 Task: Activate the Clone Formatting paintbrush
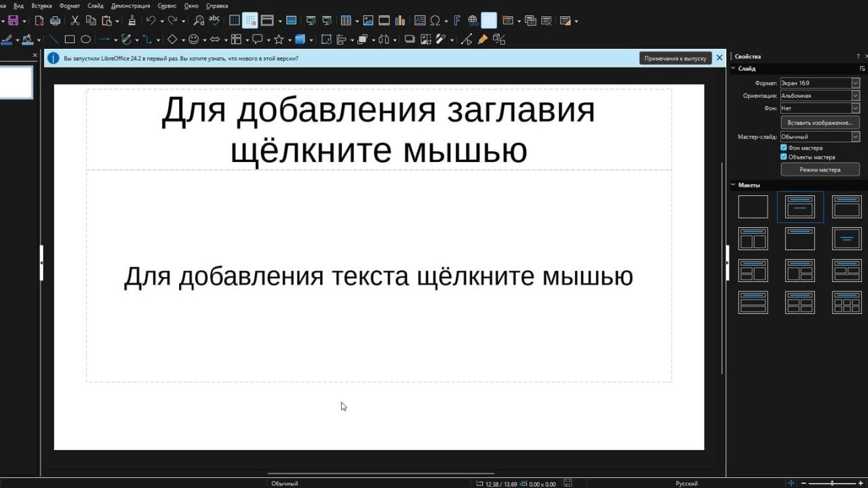(132, 20)
